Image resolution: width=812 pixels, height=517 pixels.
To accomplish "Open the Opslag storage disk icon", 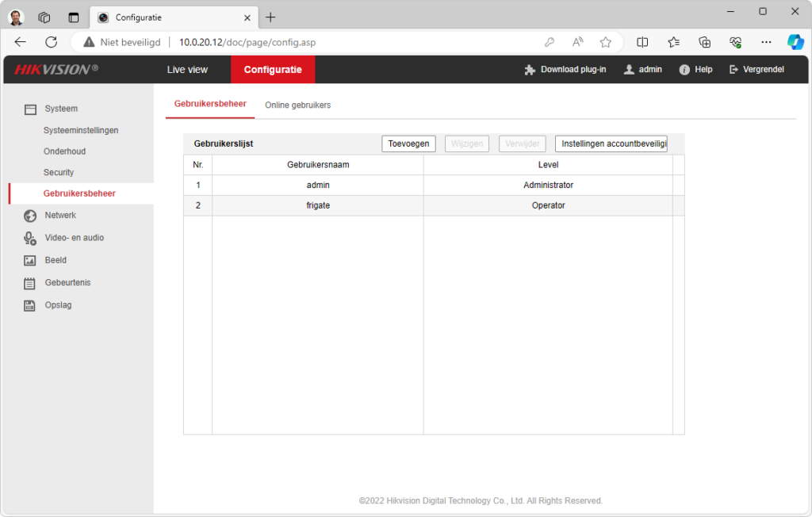I will pyautogui.click(x=30, y=305).
